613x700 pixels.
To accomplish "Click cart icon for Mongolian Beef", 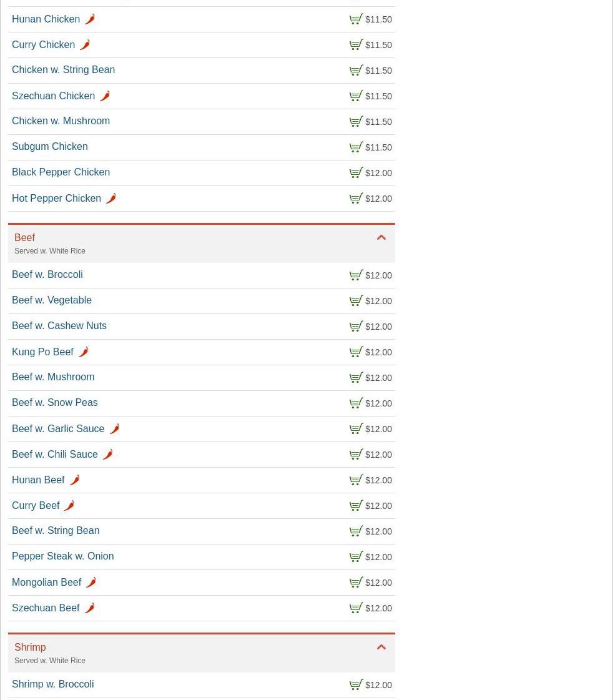I will (356, 583).
